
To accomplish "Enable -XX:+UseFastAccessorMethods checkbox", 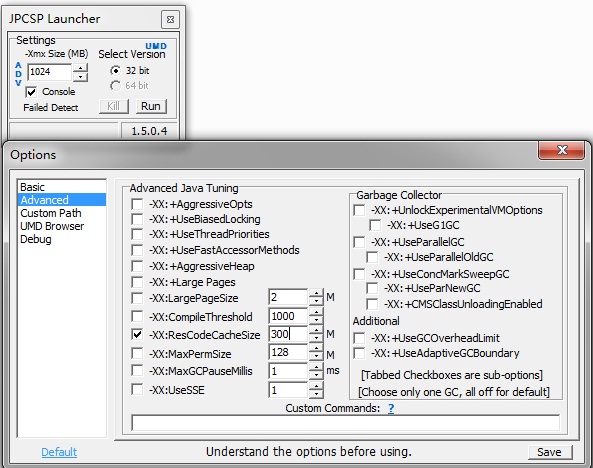I will pyautogui.click(x=137, y=250).
